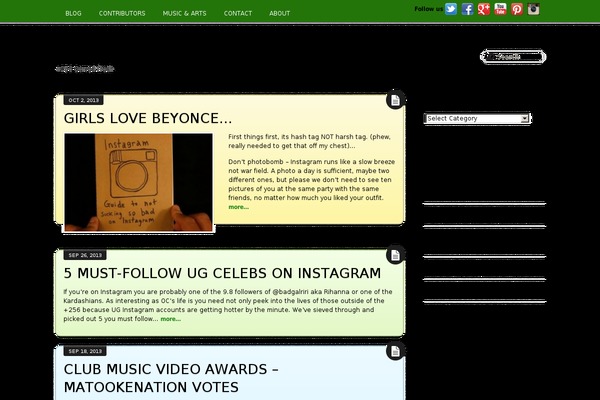Screen dimensions: 600x400
Task: Open the Music & Arts menu item
Action: click(x=184, y=13)
